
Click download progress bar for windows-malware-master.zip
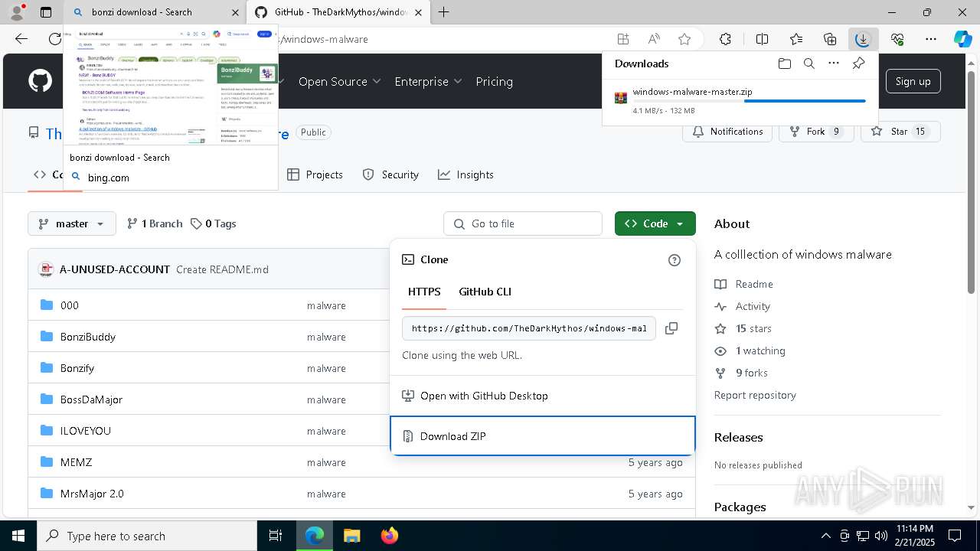click(749, 101)
